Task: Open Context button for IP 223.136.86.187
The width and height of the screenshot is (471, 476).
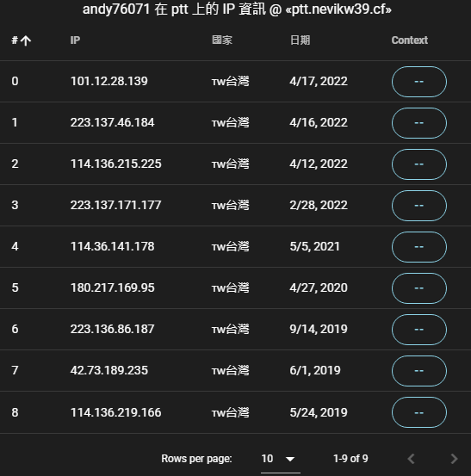Action: click(x=419, y=330)
